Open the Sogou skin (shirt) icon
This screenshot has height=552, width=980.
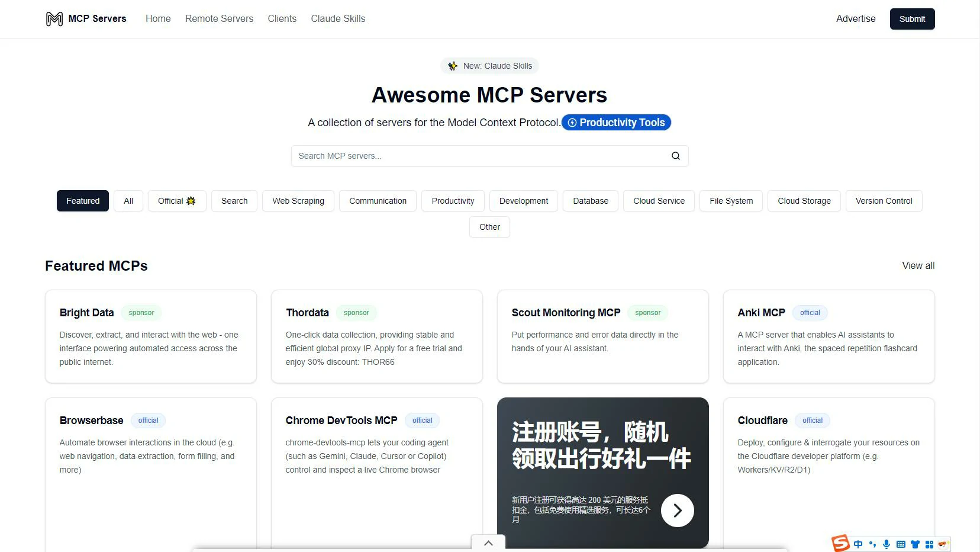(x=915, y=544)
